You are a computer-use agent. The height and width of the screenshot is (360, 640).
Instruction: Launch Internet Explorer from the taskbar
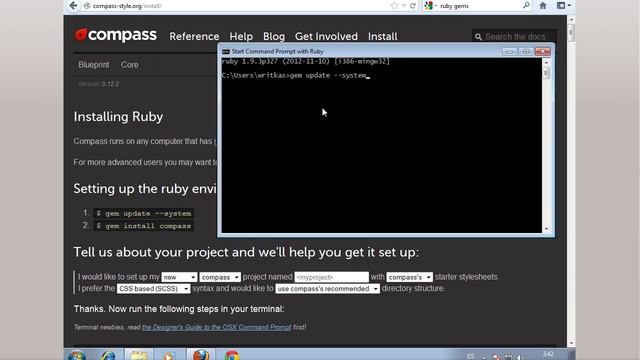[108, 355]
